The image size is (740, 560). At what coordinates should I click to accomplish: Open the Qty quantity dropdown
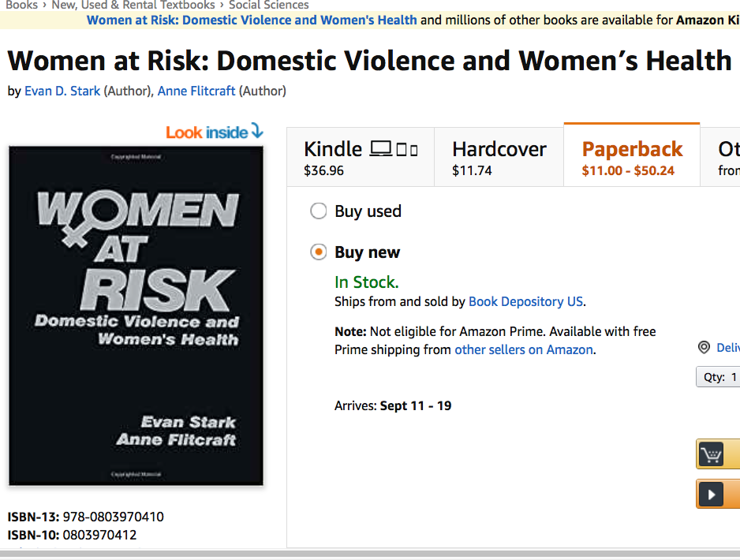pyautogui.click(x=719, y=377)
